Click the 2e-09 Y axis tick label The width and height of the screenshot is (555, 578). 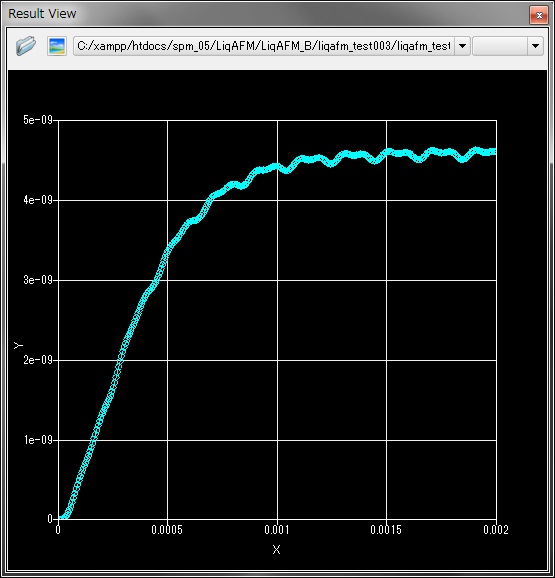point(38,360)
